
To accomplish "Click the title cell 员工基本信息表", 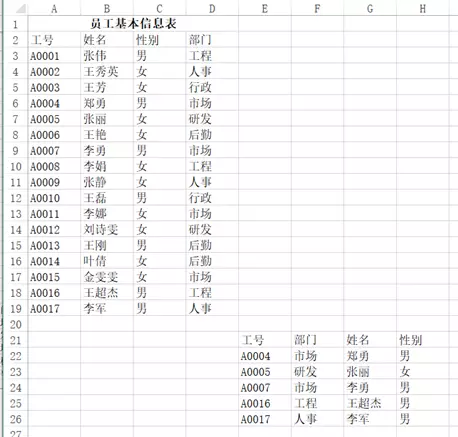I will pyautogui.click(x=133, y=24).
